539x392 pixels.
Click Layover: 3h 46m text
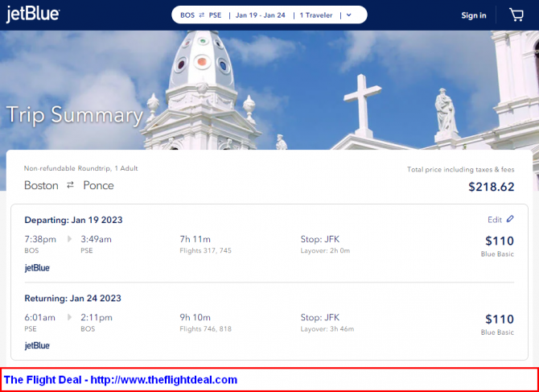point(327,328)
